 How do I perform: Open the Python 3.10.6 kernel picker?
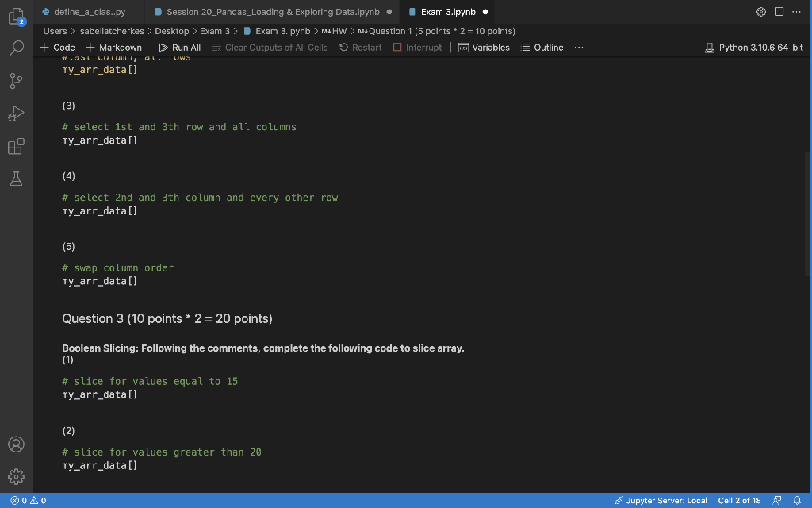coord(753,47)
